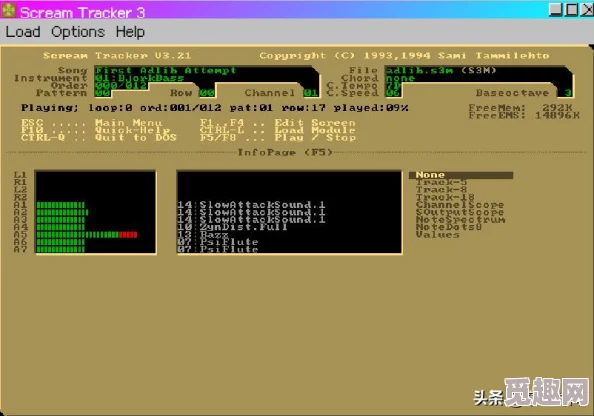The image size is (594, 416).
Task: Click the Pattern number field
Action: tap(102, 93)
